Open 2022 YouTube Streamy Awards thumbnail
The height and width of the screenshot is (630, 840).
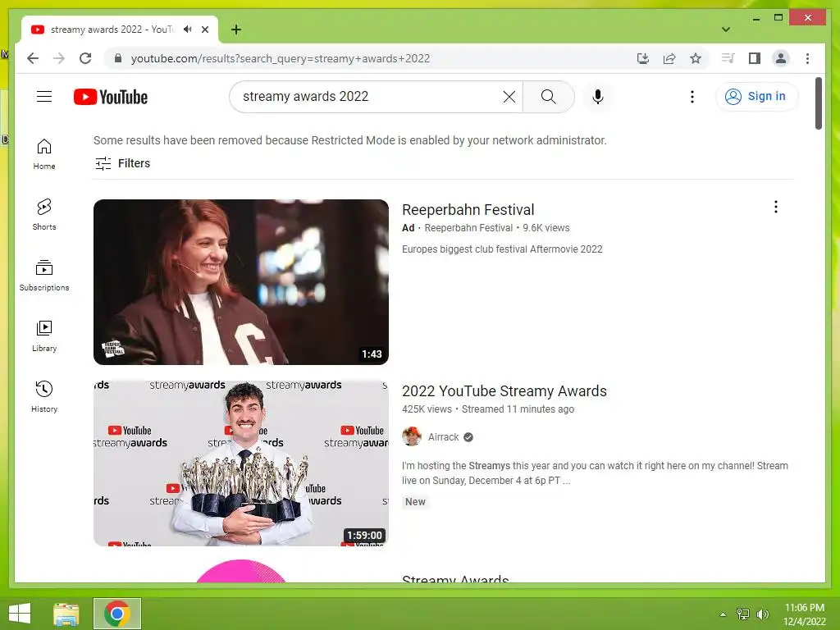pos(241,463)
